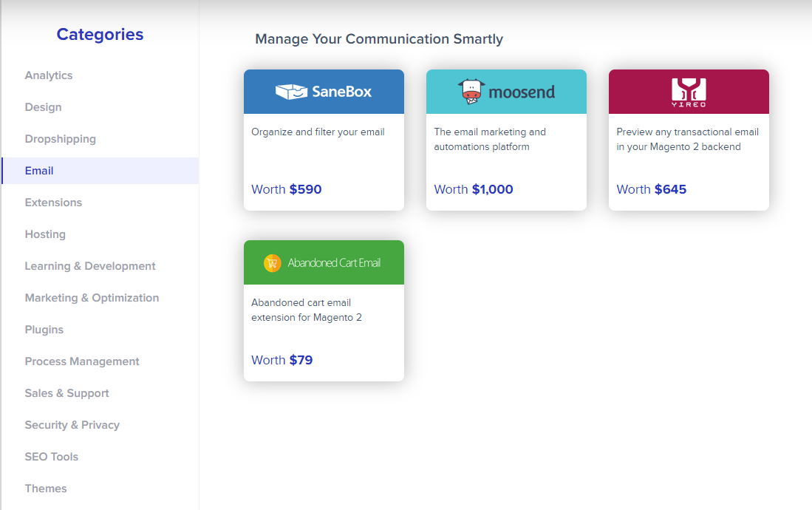812x510 pixels.
Task: Click Moosend 'Worth $1,000' value
Action: pyautogui.click(x=474, y=189)
